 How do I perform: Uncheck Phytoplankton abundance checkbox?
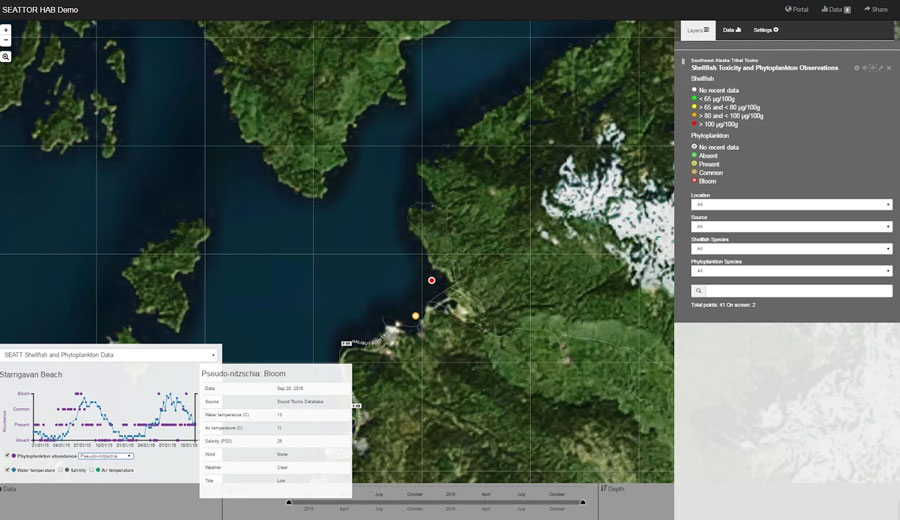8,455
